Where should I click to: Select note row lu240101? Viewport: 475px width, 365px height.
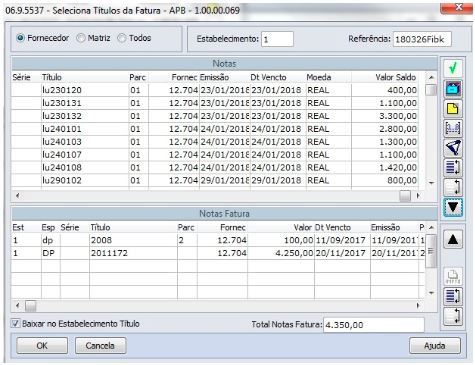pos(215,129)
